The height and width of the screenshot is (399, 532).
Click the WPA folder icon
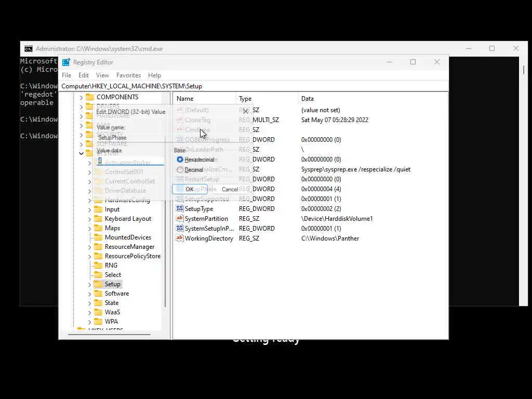98,321
